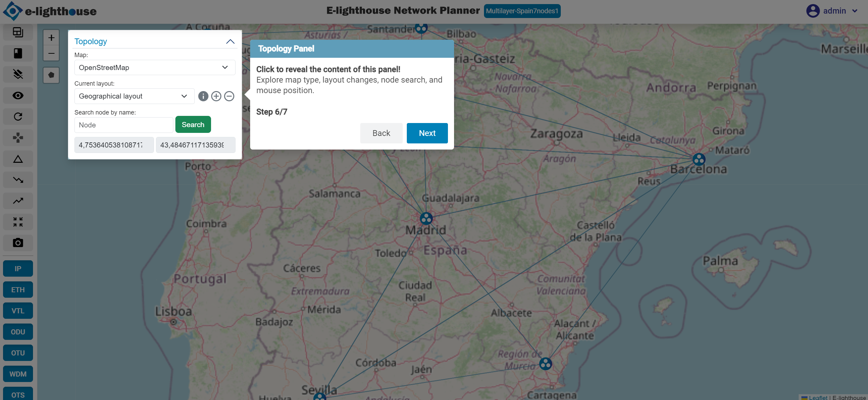Open the admin user menu
The width and height of the screenshot is (868, 400).
tap(833, 11)
